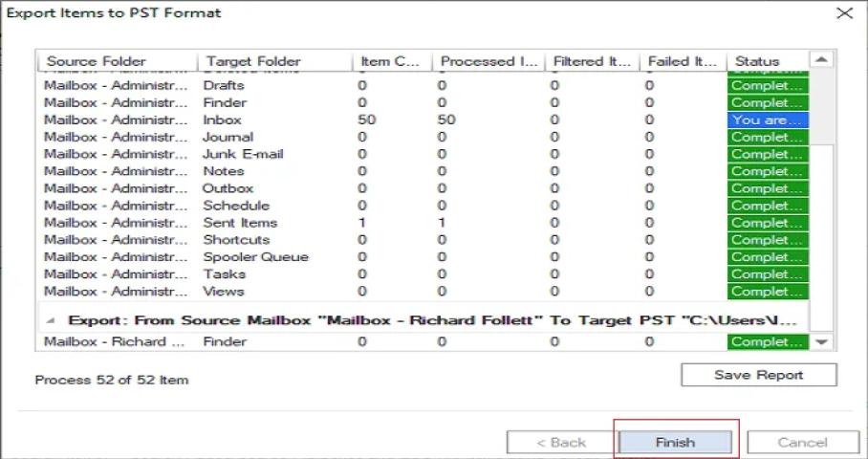Select the Spooler Queue row
This screenshot has width=868, height=459.
(255, 257)
